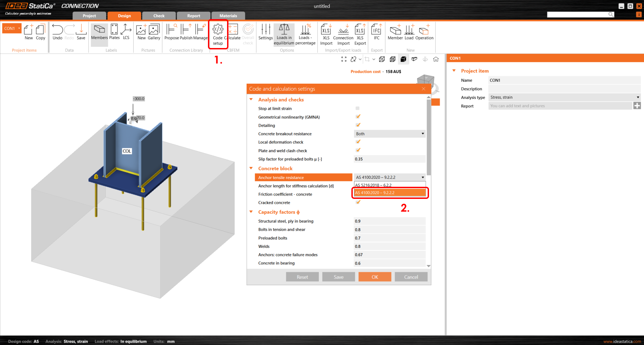Screen dimensions: 644x345
Task: Open the Analysis type dropdown
Action: pos(564,97)
